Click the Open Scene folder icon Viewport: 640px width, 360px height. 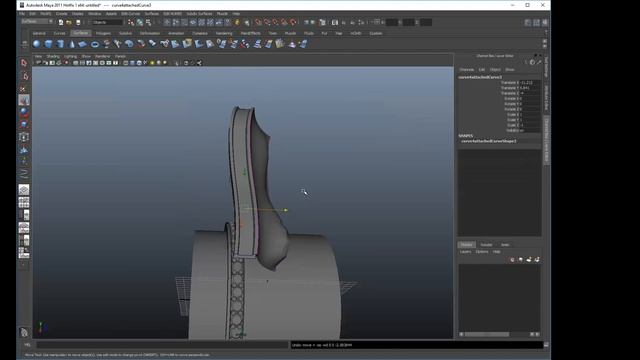(69, 22)
